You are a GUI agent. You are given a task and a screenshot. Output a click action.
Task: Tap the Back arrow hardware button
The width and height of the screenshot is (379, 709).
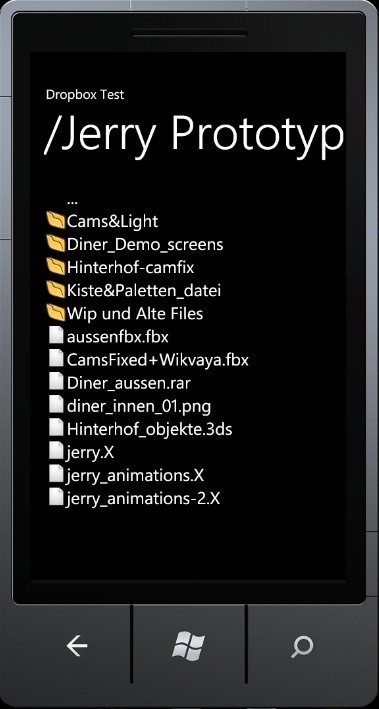pyautogui.click(x=77, y=647)
